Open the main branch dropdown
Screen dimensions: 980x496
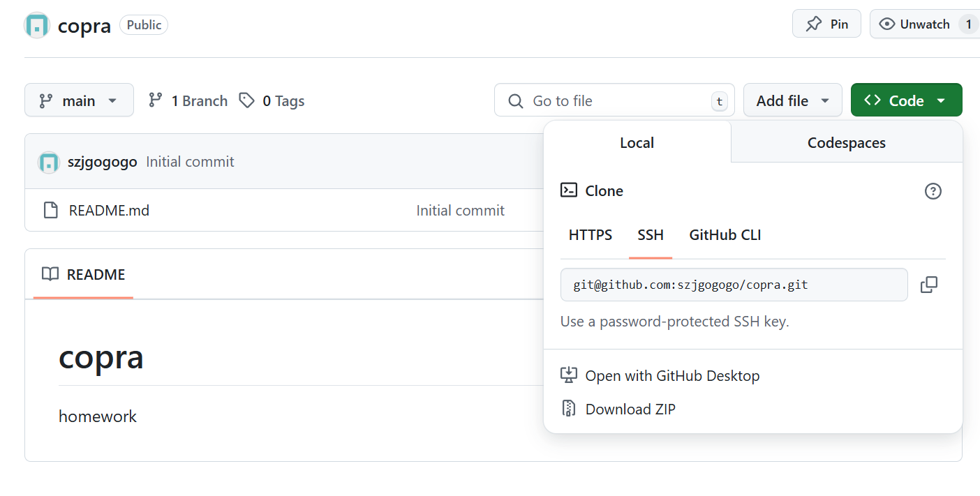click(x=79, y=100)
